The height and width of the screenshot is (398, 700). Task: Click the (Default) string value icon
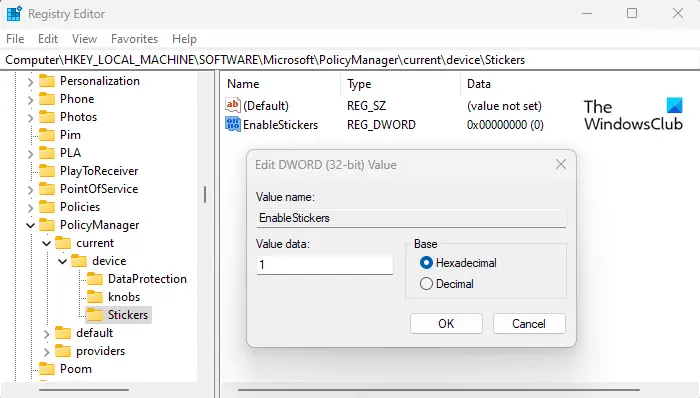tap(233, 105)
